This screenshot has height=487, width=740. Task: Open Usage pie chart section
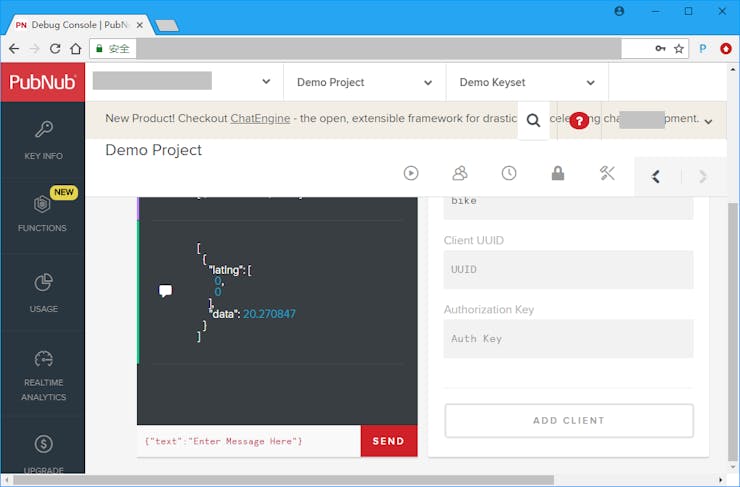(43, 293)
